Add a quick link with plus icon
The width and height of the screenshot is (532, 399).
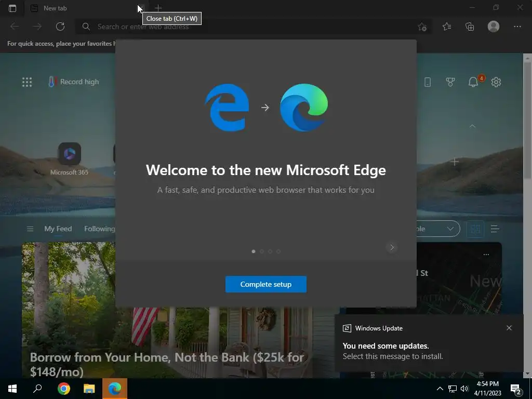point(455,162)
